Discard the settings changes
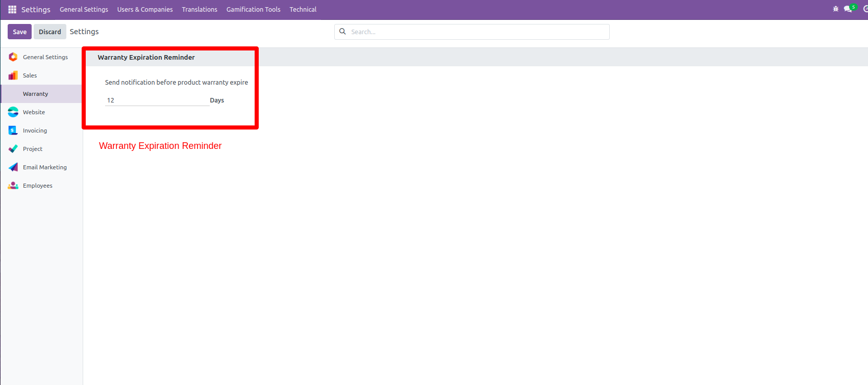This screenshot has height=385, width=868. (49, 32)
